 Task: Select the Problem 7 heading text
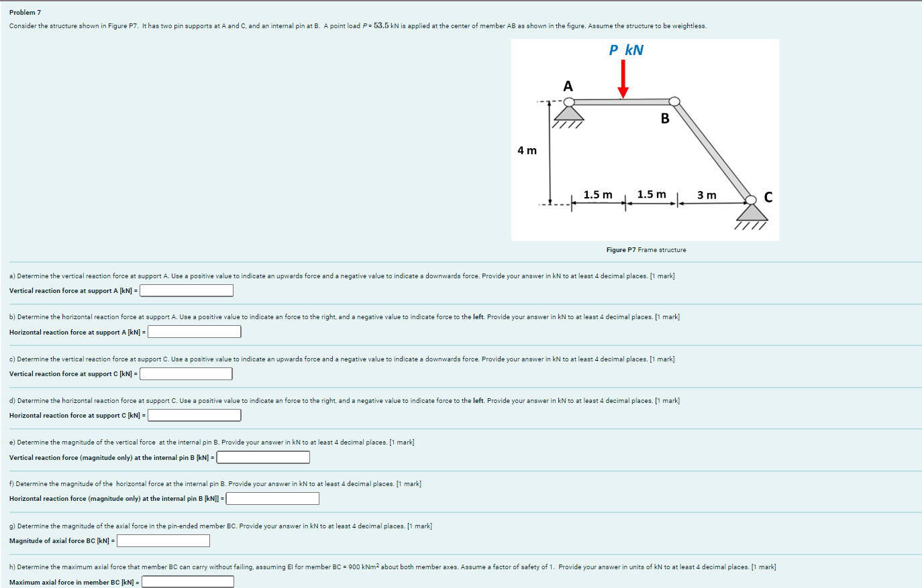(25, 11)
